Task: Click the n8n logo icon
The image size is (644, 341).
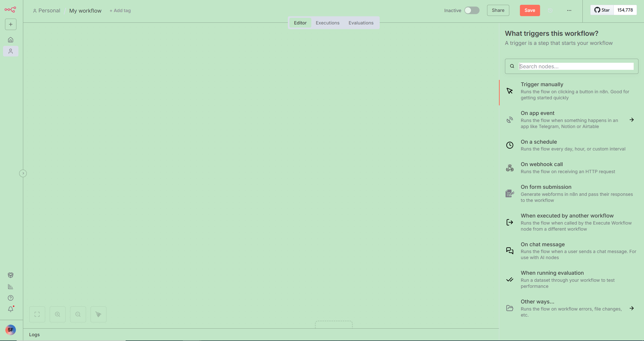Action: [x=10, y=10]
